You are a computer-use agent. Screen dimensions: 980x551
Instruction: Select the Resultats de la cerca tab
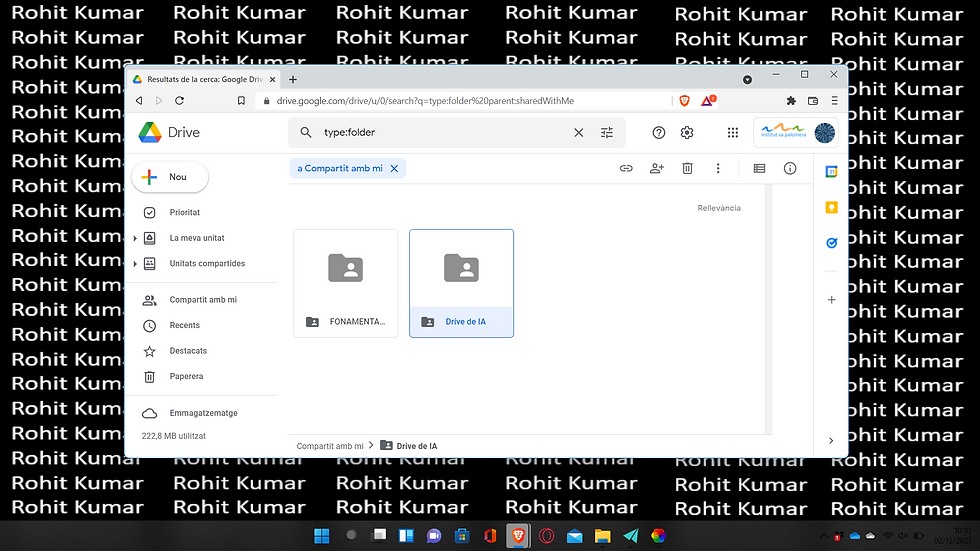pos(204,79)
